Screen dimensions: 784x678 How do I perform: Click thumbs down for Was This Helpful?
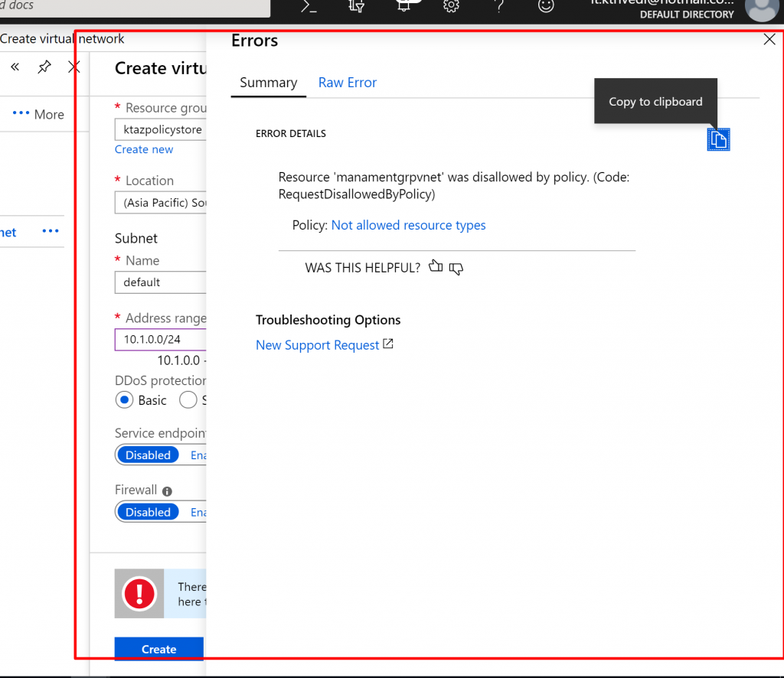coord(456,268)
